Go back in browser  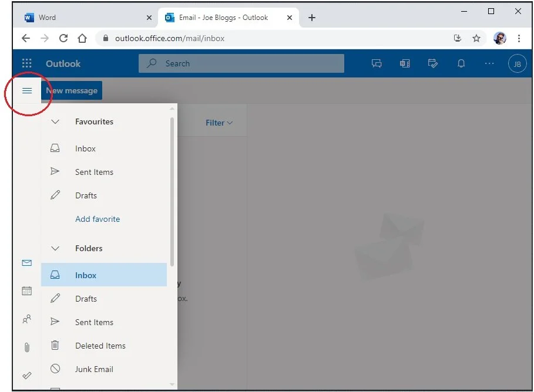click(26, 38)
